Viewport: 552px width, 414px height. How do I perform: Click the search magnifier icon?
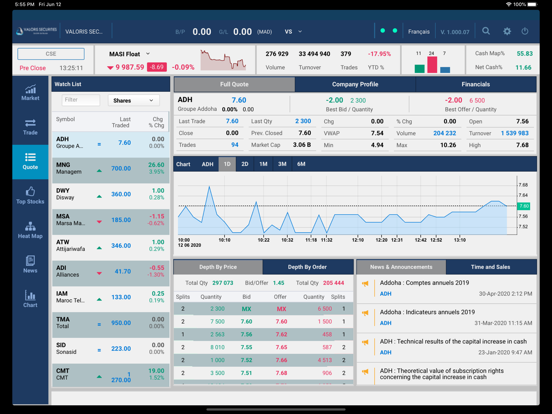(x=486, y=31)
